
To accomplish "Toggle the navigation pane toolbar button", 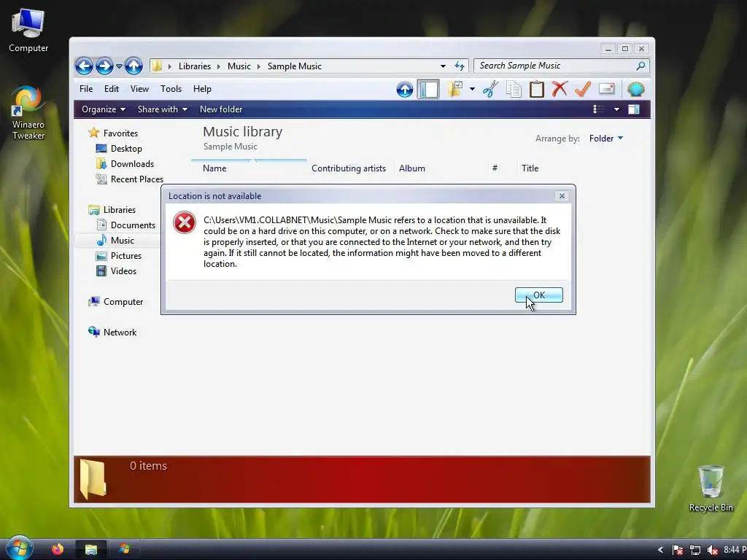I will 427,89.
